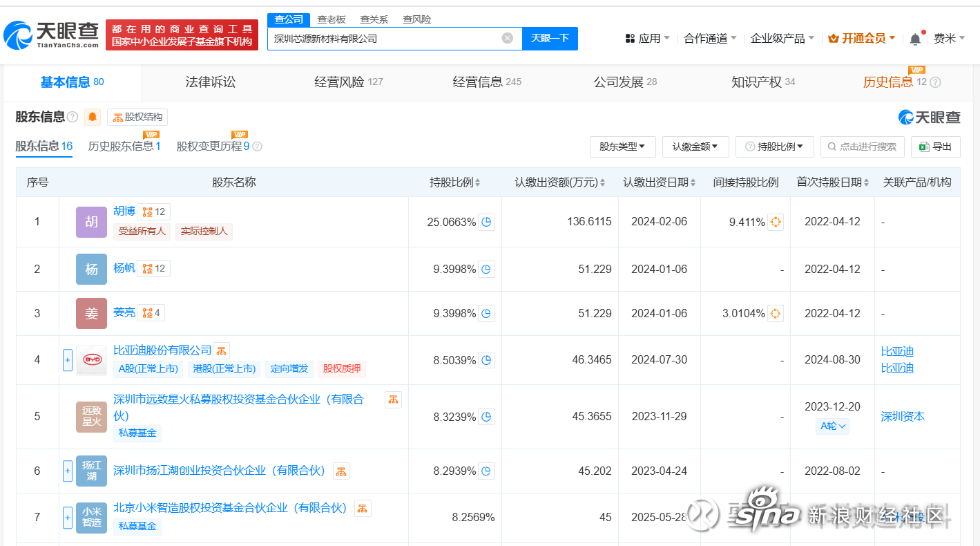The height and width of the screenshot is (546, 980).
Task: Show pie chart for 姜亮's 9.3998% stake
Action: 486,313
